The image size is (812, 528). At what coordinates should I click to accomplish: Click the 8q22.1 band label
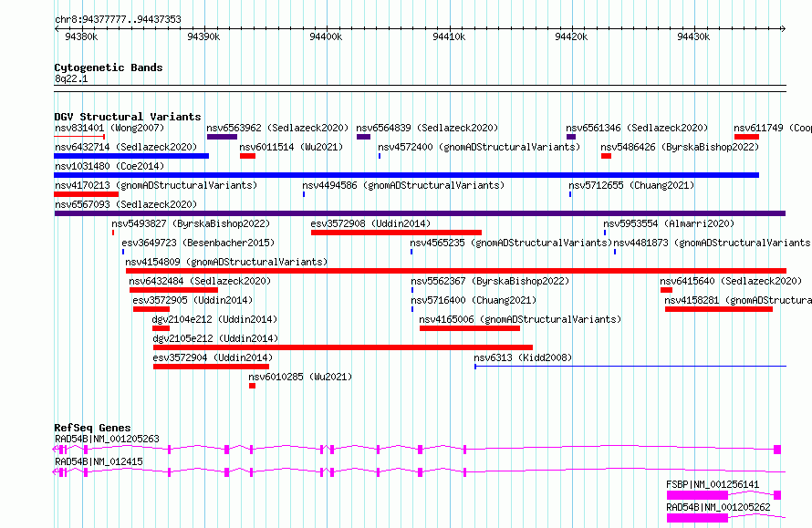[71, 78]
